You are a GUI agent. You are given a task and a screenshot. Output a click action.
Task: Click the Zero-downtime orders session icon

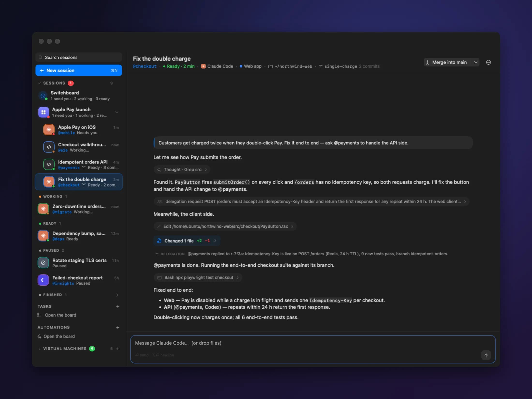(x=43, y=209)
